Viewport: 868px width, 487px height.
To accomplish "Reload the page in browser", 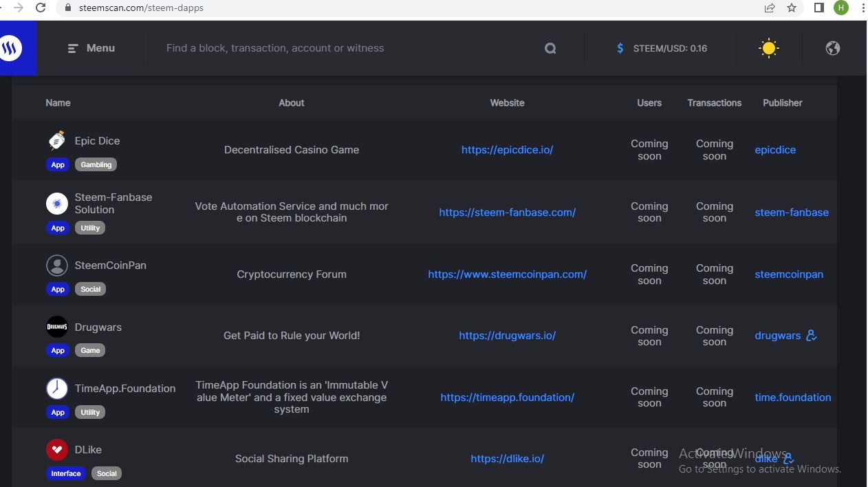I will point(41,8).
